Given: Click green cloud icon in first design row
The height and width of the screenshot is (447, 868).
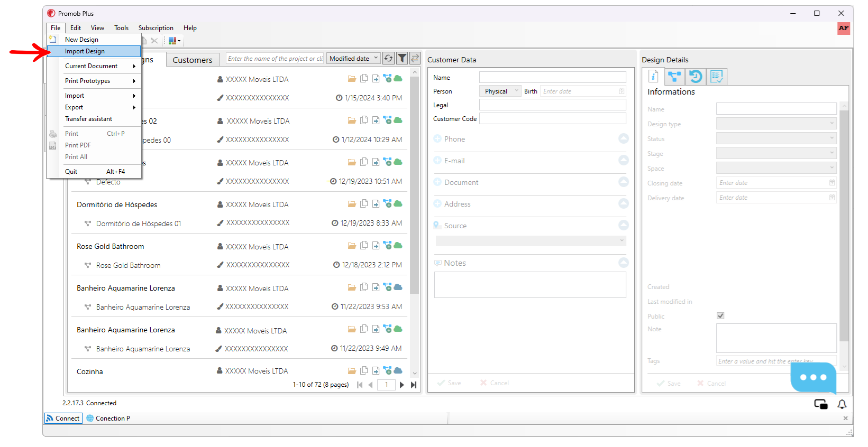Looking at the screenshot, I should [398, 79].
